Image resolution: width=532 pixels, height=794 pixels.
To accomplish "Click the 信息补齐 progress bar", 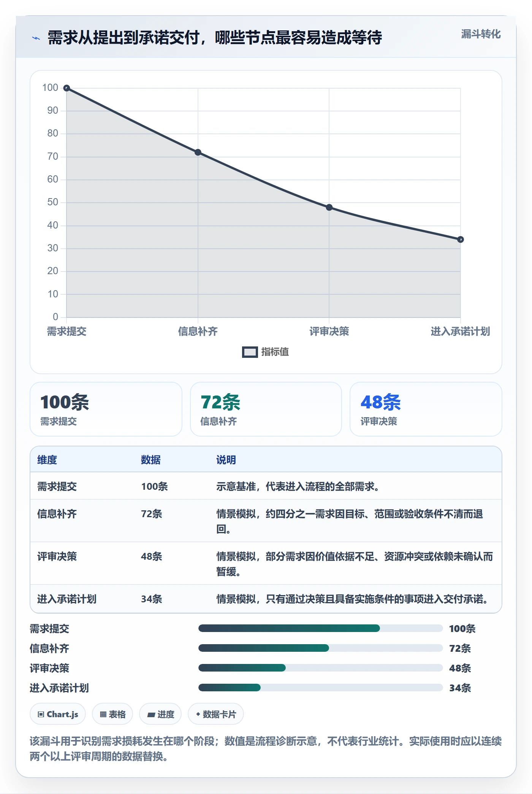I will pyautogui.click(x=320, y=648).
